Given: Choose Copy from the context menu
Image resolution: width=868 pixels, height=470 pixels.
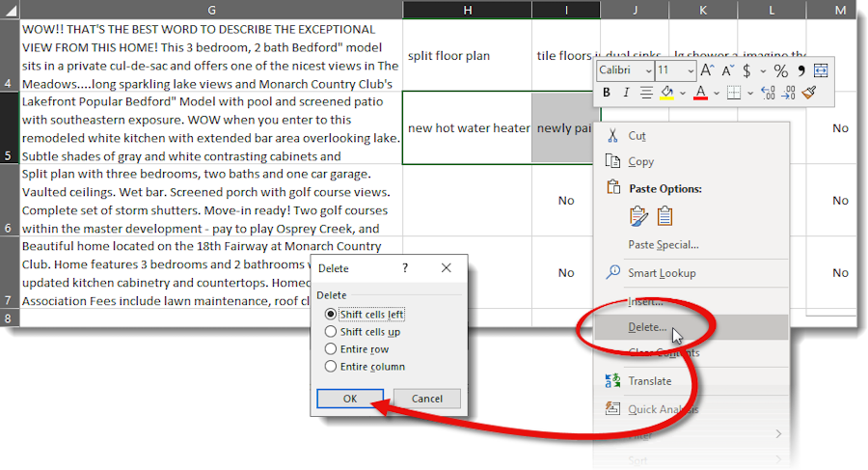Looking at the screenshot, I should pyautogui.click(x=692, y=161).
